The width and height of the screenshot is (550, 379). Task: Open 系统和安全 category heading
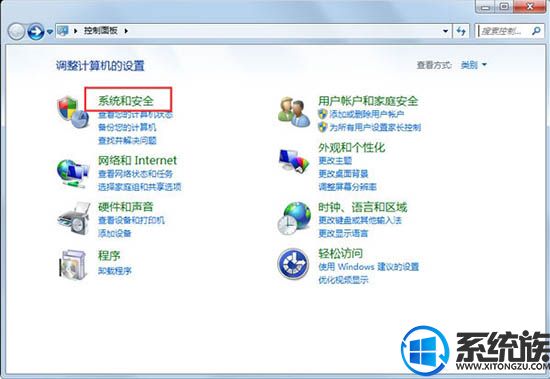(x=126, y=101)
